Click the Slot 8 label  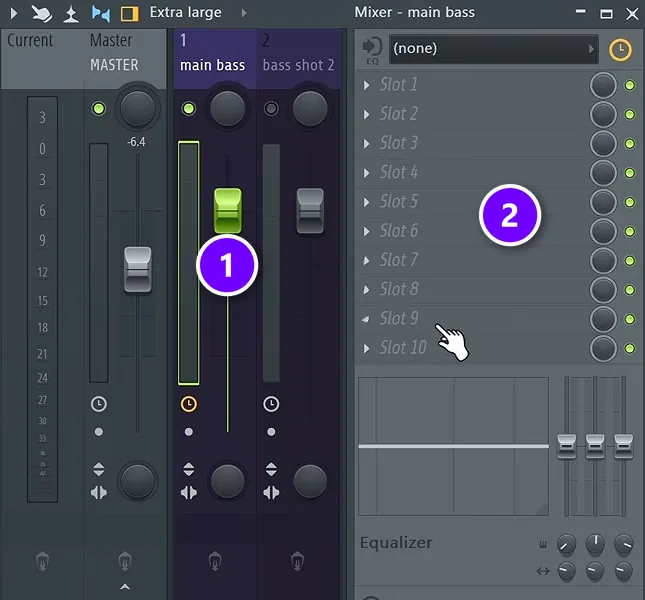pos(399,289)
